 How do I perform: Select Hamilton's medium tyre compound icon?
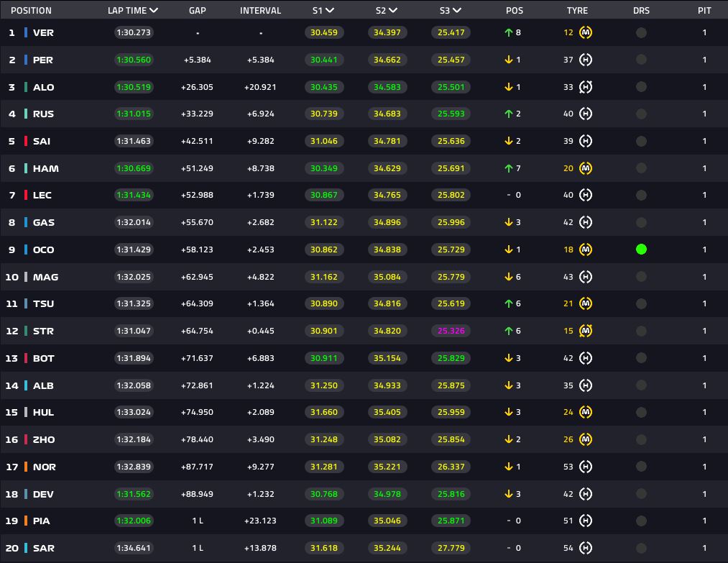point(586,168)
